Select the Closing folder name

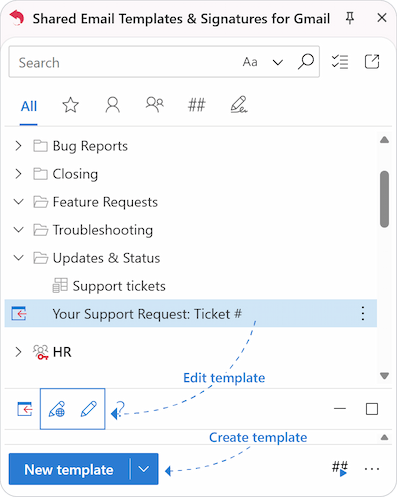pyautogui.click(x=75, y=174)
